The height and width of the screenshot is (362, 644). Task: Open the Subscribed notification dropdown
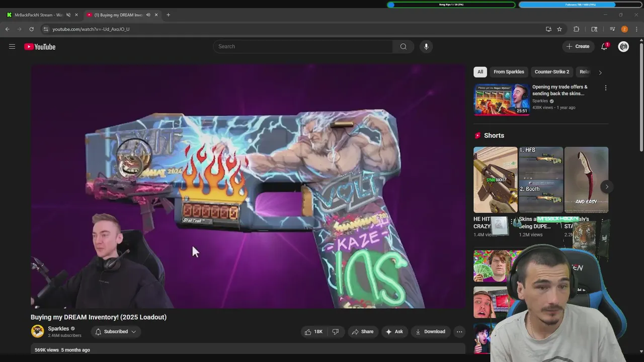coord(116,332)
